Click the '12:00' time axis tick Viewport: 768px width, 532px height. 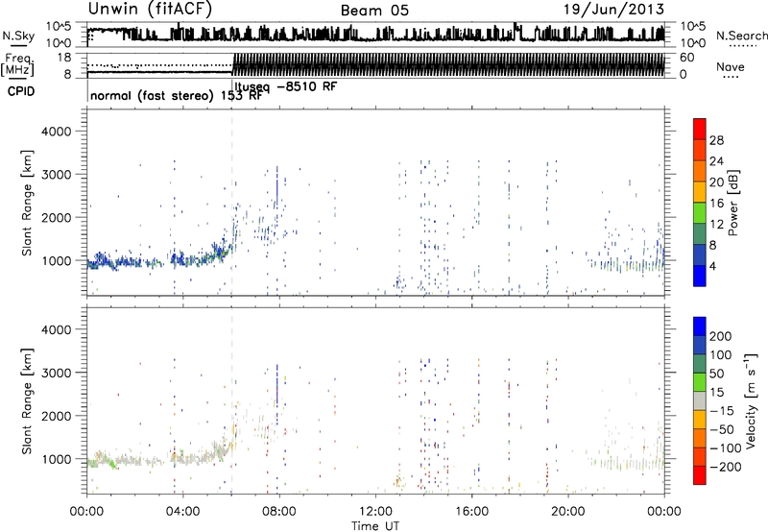[375, 512]
